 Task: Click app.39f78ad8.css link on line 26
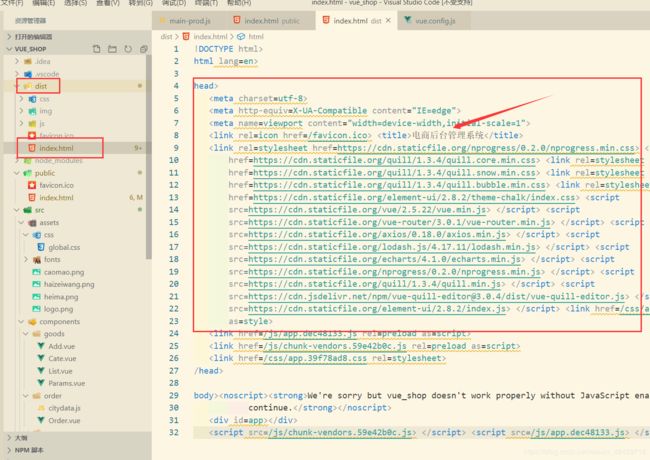315,358
